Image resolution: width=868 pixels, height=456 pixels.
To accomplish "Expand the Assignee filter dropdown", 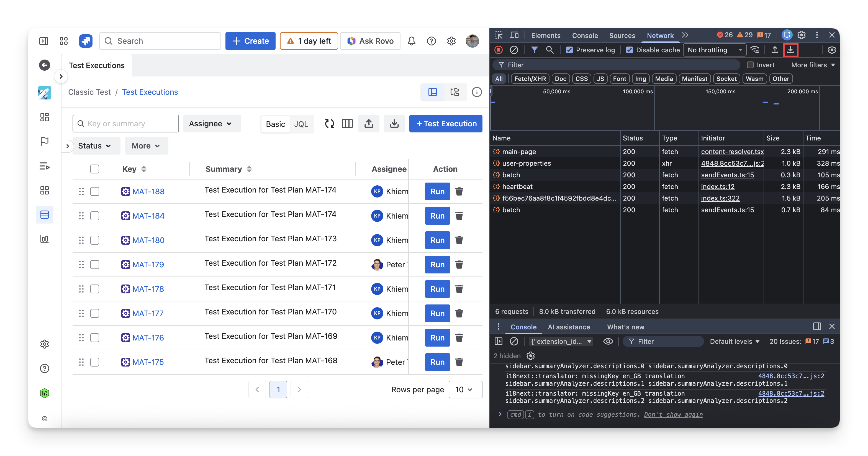I will pos(210,124).
